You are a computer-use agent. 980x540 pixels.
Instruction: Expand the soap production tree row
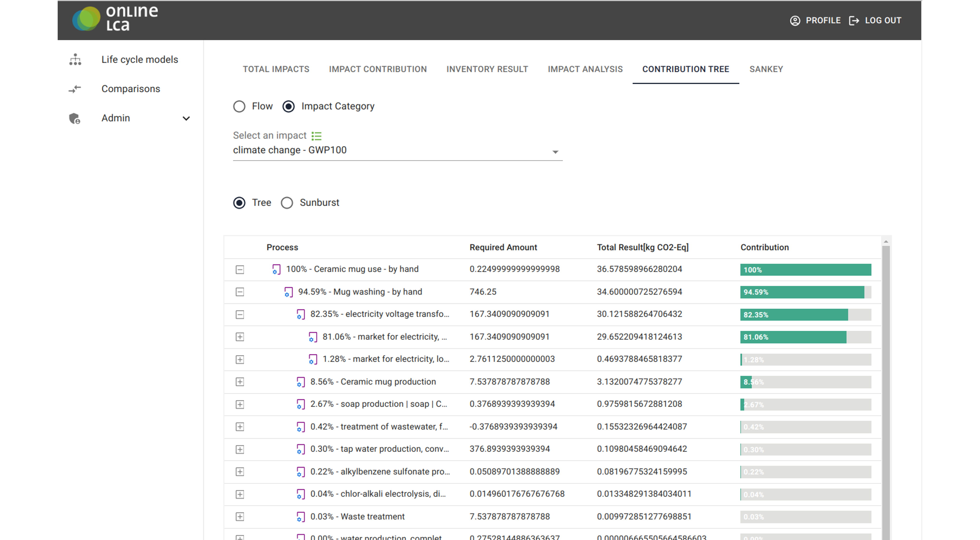pyautogui.click(x=240, y=404)
